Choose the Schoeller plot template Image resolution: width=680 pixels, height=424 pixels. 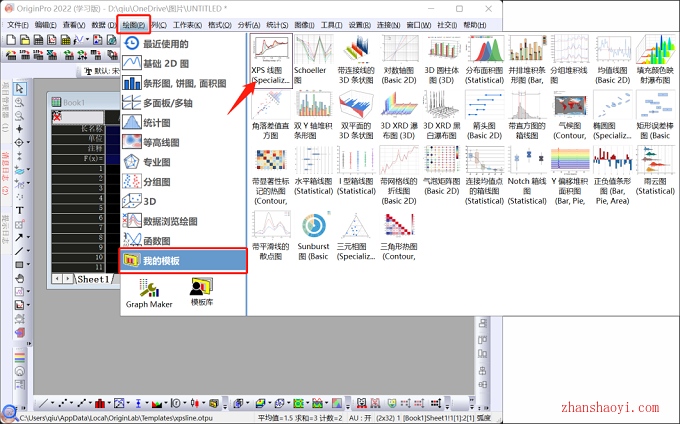(314, 60)
